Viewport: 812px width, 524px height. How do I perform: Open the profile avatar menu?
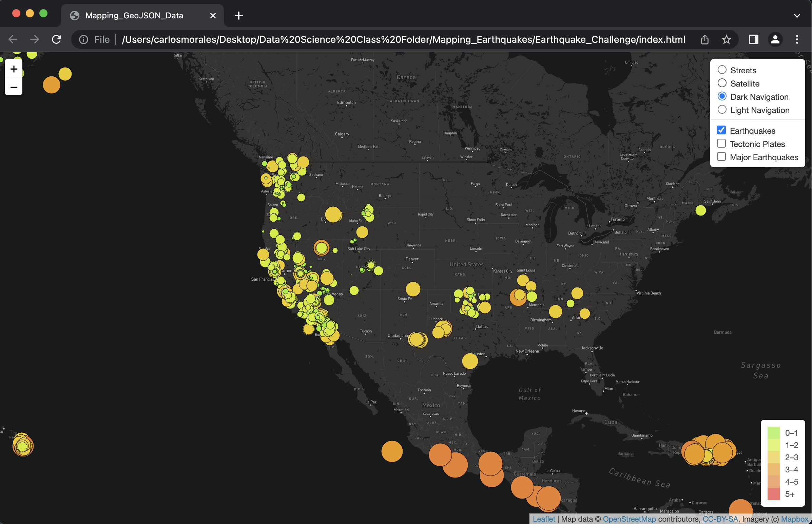coord(775,39)
